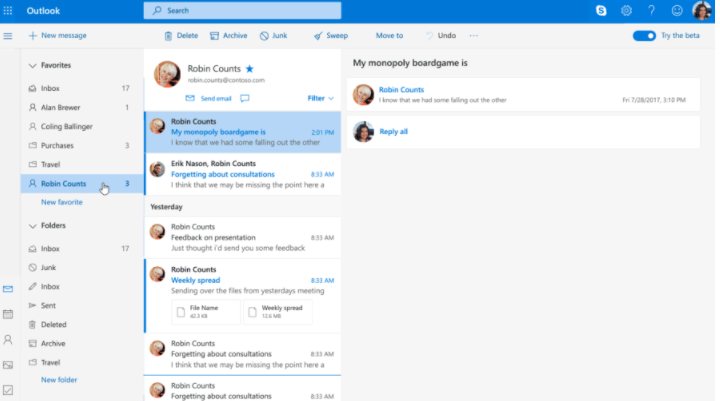Viewport: 720px width, 401px height.
Task: Start a chat with Robin Counts
Action: [245, 98]
